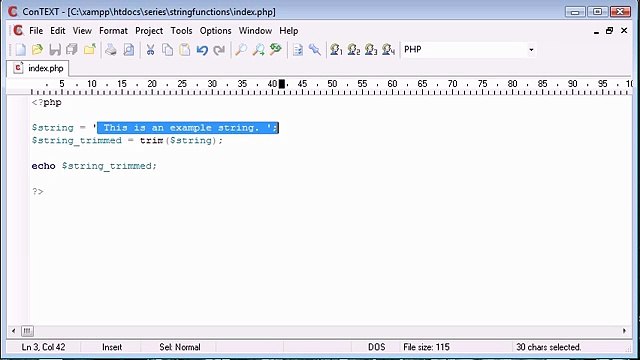The width and height of the screenshot is (640, 360).
Task: Open the View menu
Action: point(82,31)
